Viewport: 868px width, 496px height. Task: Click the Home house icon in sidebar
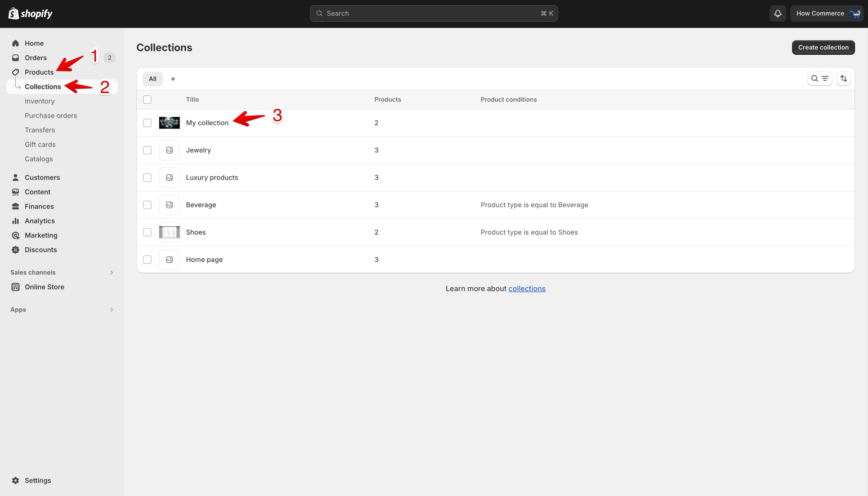[x=15, y=43]
